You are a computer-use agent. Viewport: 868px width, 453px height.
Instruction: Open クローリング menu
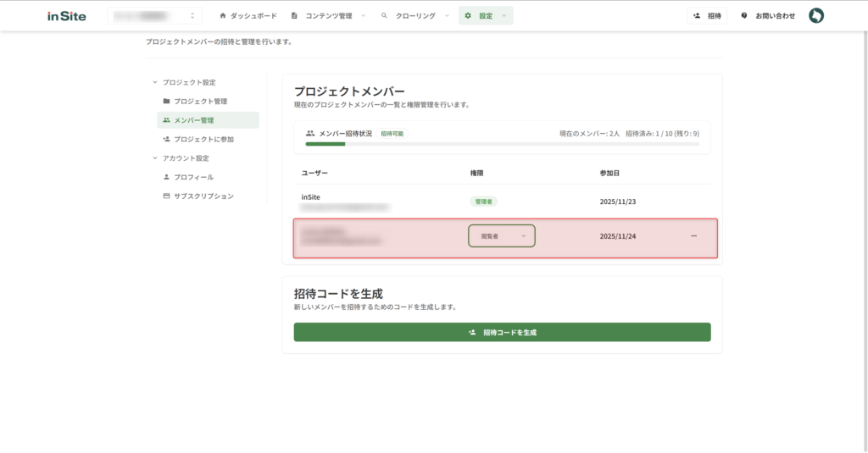coord(415,16)
